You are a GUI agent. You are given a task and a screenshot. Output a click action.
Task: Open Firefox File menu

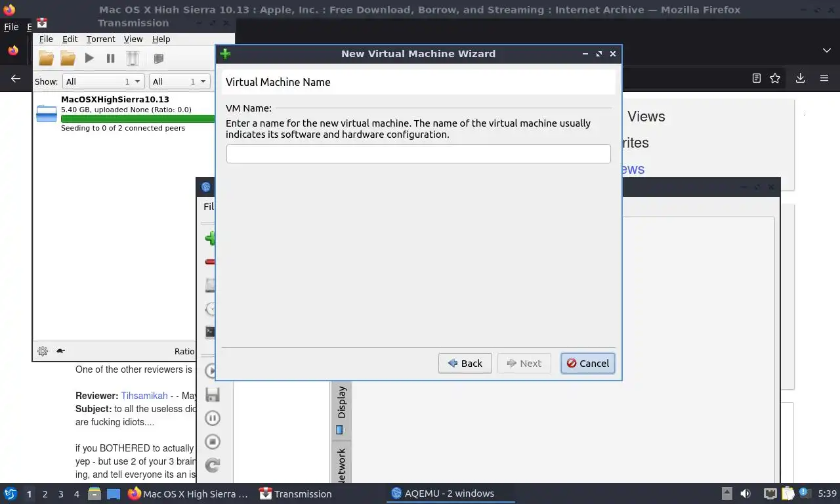11,27
